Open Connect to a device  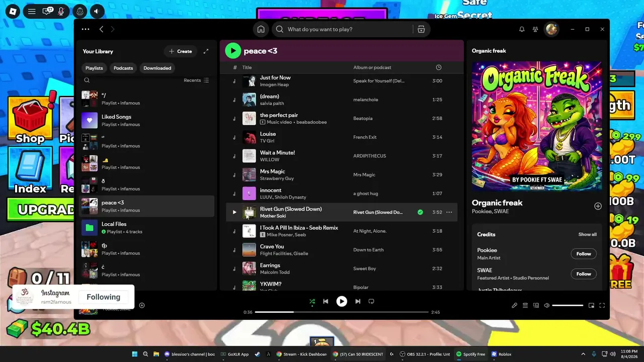(x=536, y=305)
